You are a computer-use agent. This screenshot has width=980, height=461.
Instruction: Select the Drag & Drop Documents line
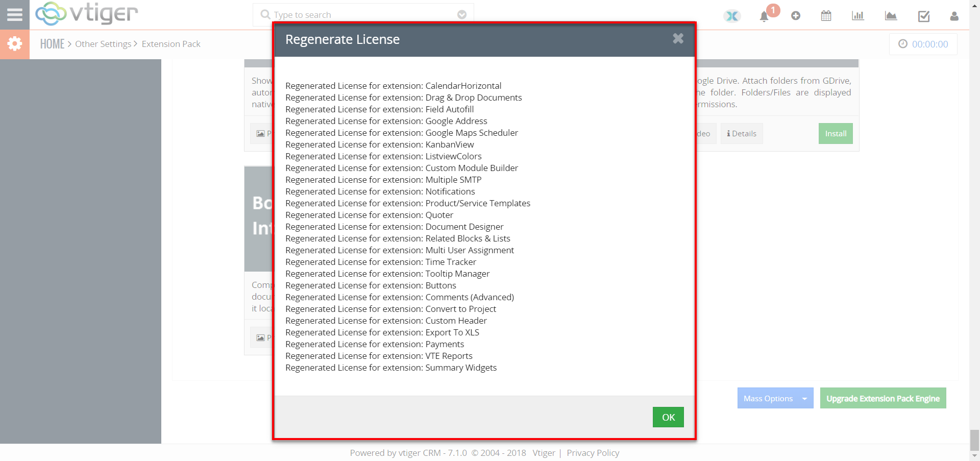404,98
